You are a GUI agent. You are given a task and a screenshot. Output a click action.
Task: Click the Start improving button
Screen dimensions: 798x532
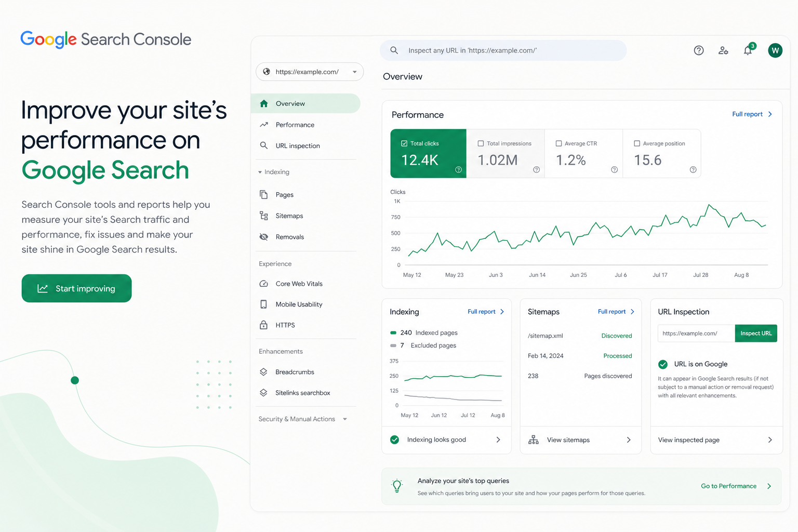[x=76, y=288]
